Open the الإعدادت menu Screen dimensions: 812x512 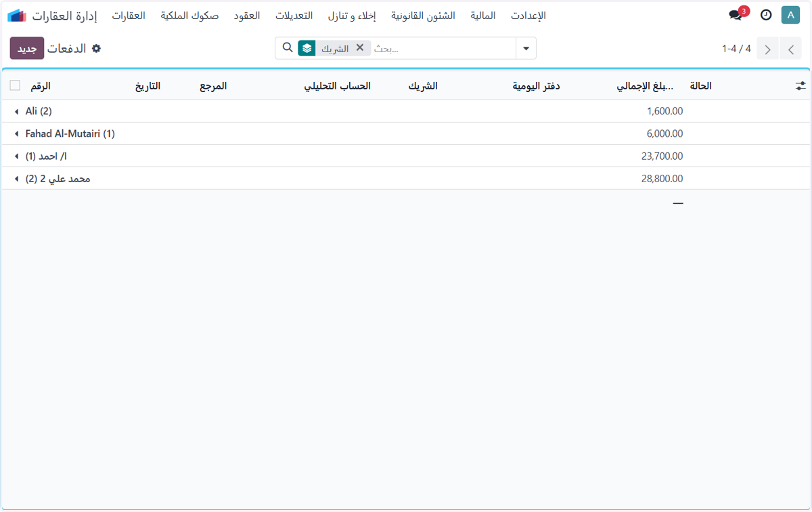click(528, 16)
